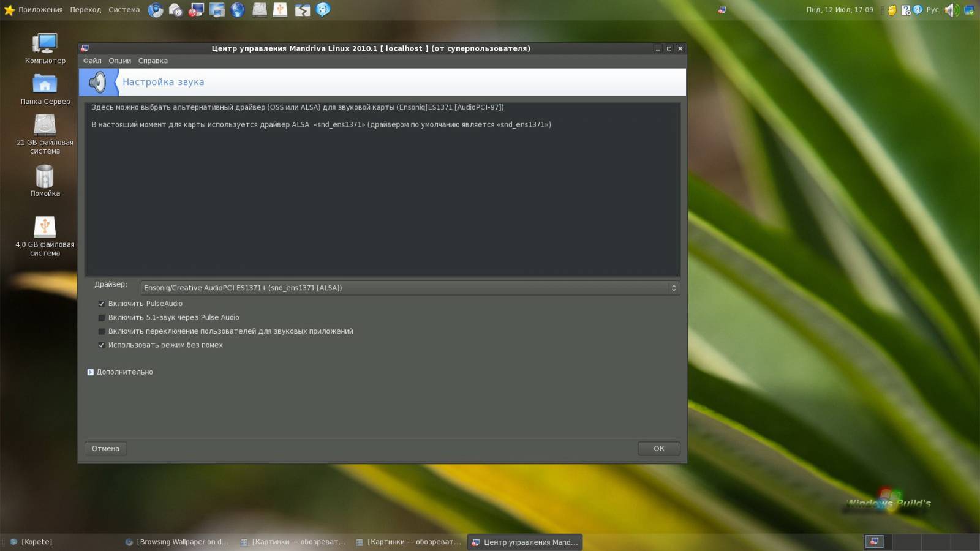
Task: Open the Опции menu
Action: tap(120, 61)
